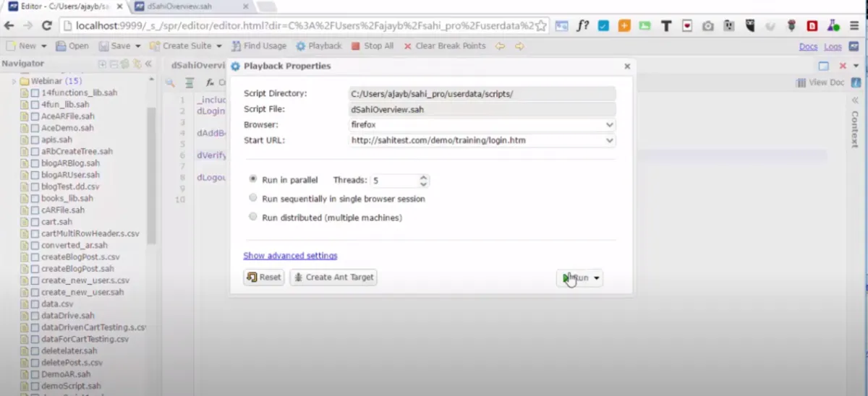Click the collapse all icon in Navigator header
The image size is (868, 396).
click(114, 64)
